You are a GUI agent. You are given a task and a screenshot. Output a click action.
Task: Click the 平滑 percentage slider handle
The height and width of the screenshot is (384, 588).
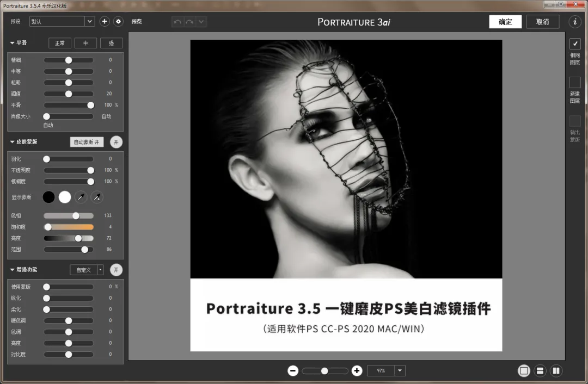(91, 106)
